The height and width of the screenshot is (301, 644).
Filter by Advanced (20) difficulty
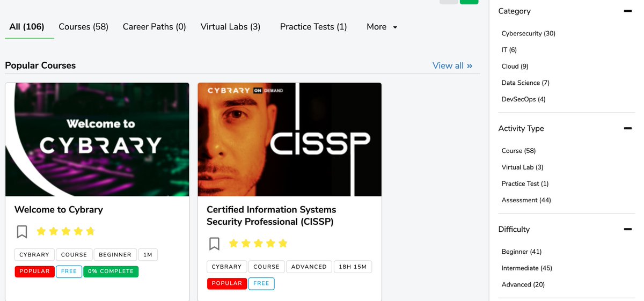pos(523,285)
